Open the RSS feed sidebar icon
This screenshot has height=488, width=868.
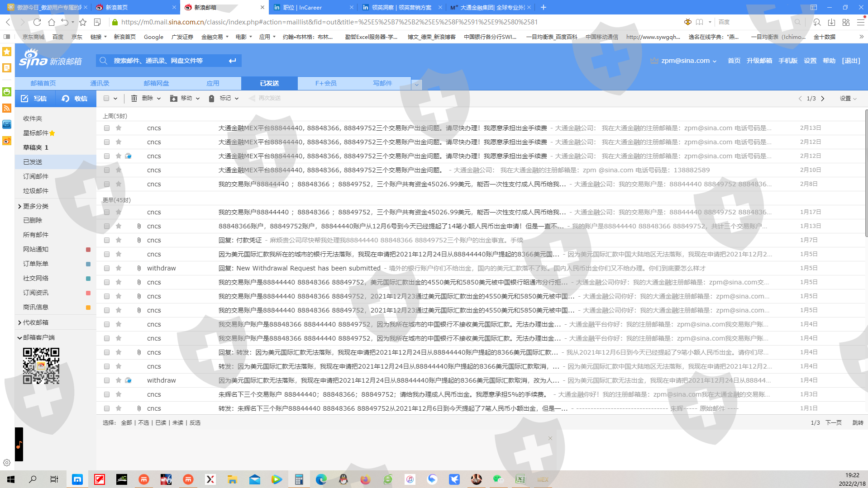coord(7,108)
